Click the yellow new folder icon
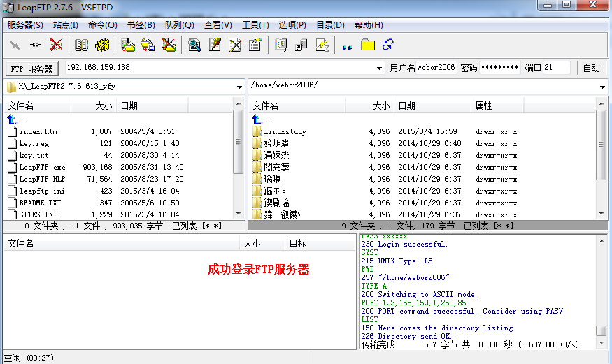This screenshot has height=364, width=612. (x=368, y=45)
